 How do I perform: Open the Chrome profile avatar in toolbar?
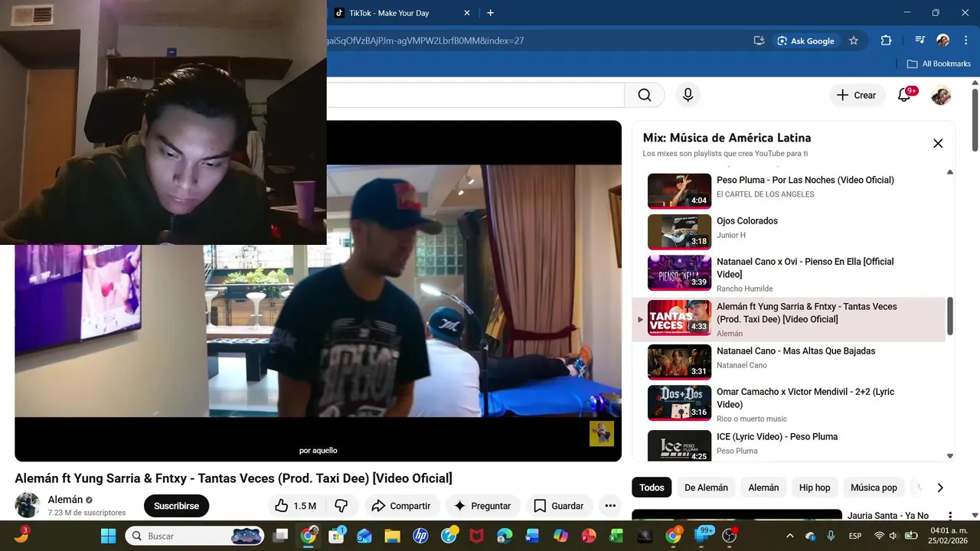click(942, 41)
